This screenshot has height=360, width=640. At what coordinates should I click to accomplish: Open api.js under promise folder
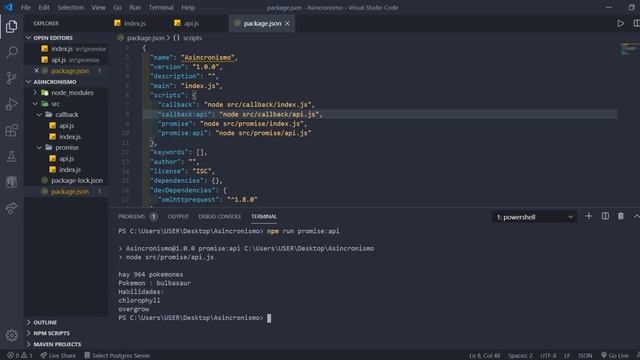pos(67,158)
